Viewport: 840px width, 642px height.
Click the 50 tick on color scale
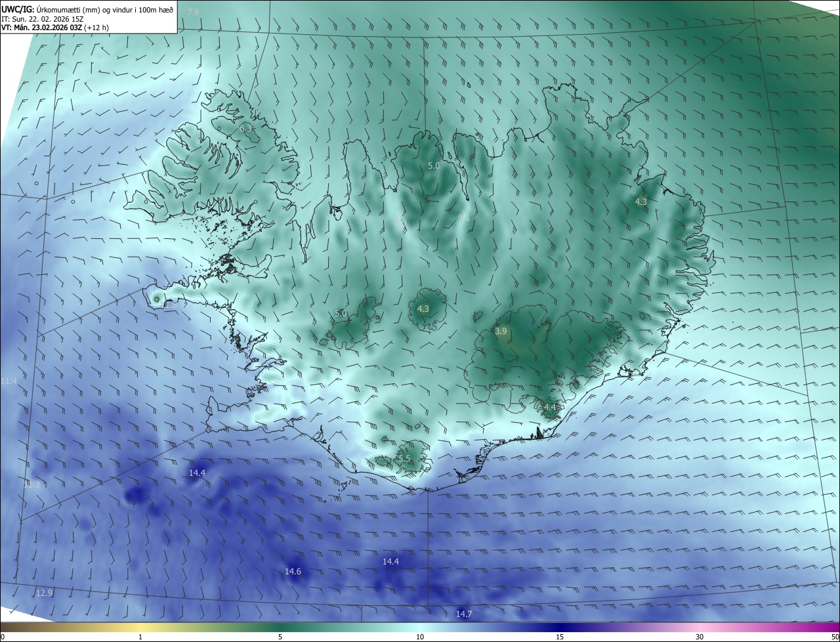835,637
